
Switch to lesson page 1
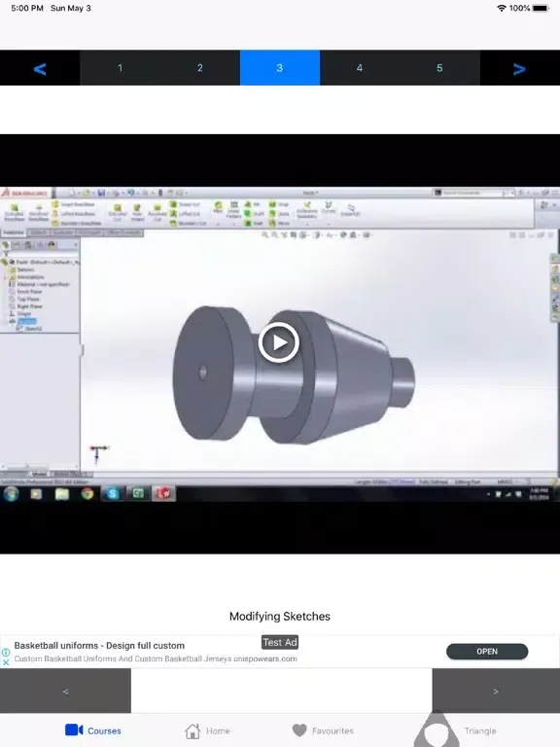coord(120,68)
